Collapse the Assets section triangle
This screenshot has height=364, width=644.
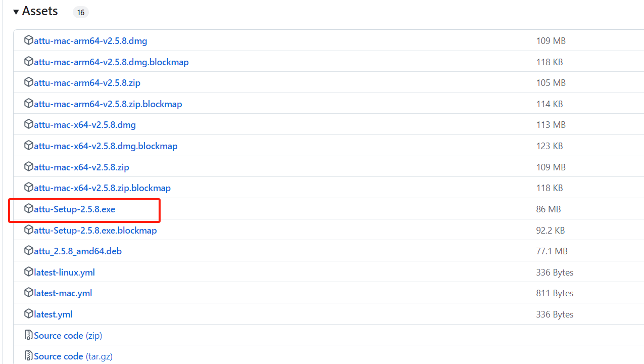click(x=16, y=12)
